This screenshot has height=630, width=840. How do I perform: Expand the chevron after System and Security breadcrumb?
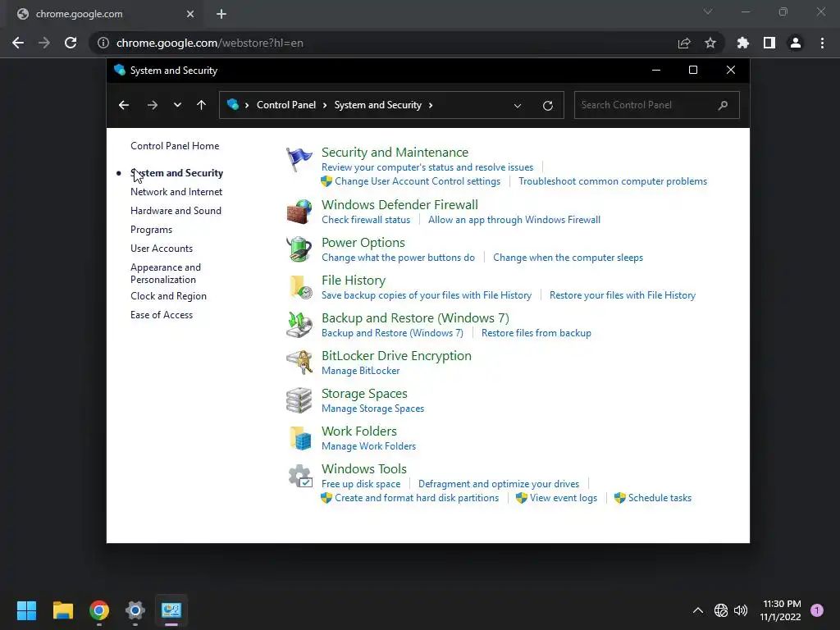tap(430, 105)
